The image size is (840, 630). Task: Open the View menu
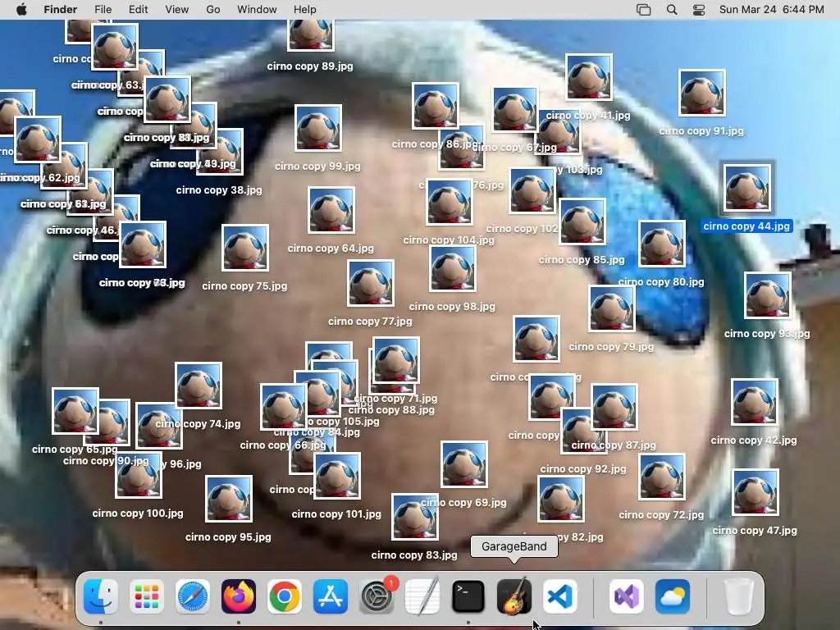177,10
